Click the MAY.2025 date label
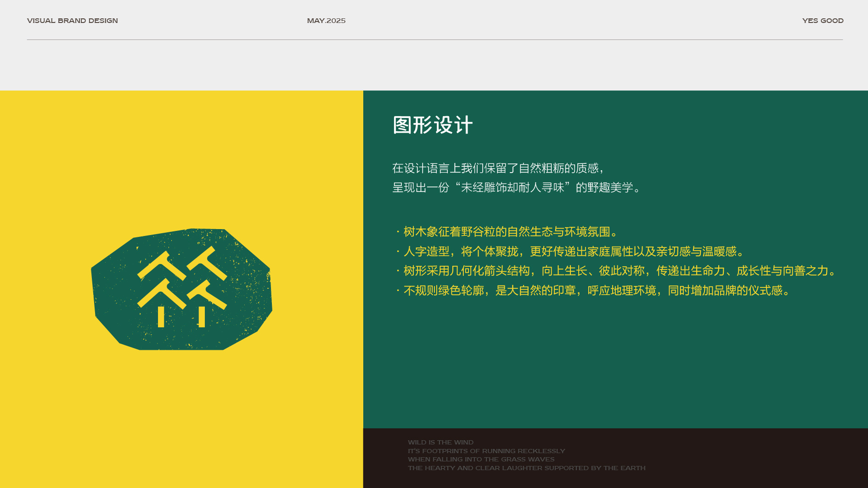868x488 pixels. 326,21
